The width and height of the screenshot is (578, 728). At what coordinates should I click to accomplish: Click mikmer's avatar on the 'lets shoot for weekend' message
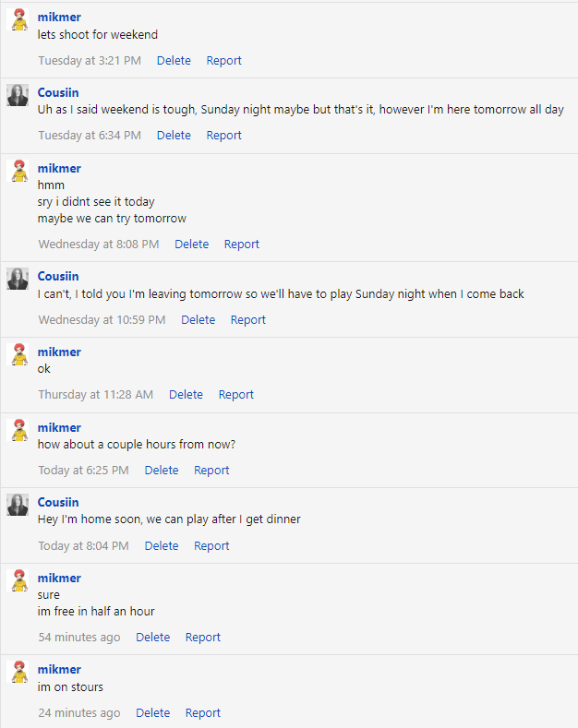18,20
